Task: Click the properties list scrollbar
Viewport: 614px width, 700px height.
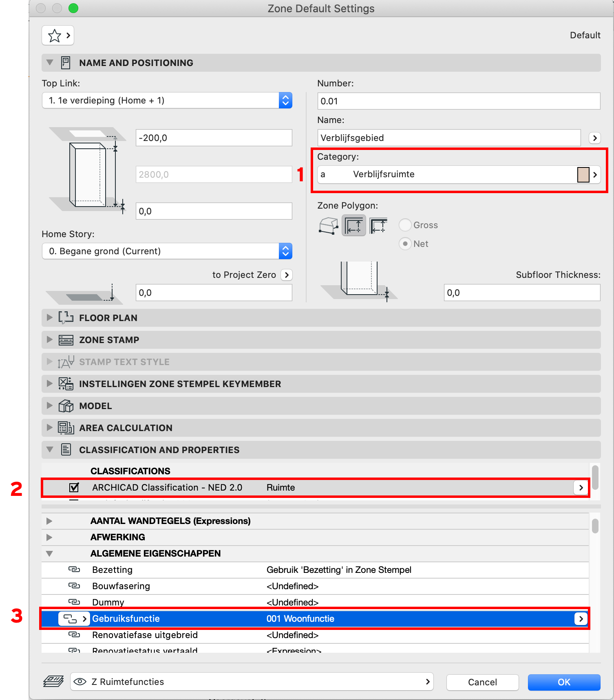Action: click(x=595, y=526)
